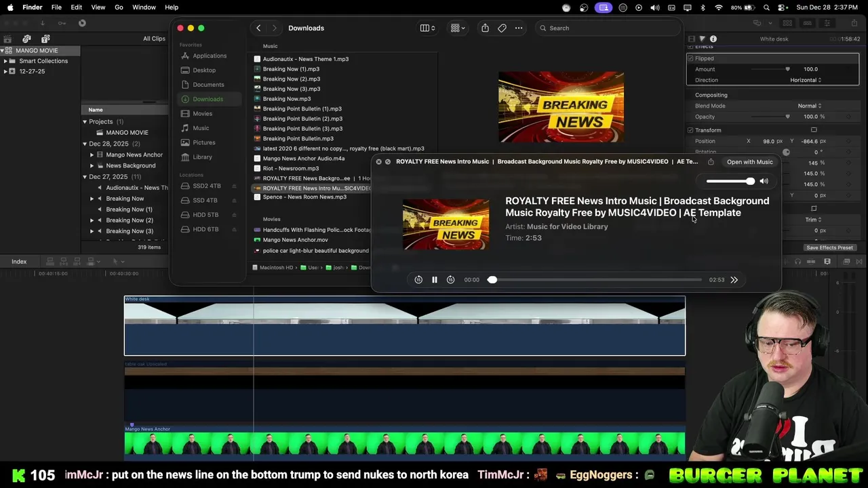Open the Apple menu
868x488 pixels.
click(10, 7)
